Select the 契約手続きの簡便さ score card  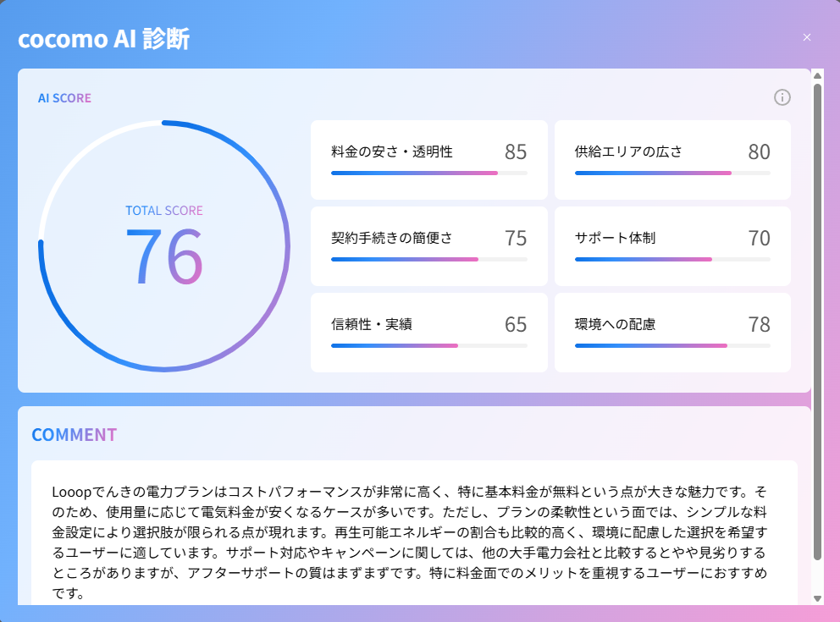[428, 246]
